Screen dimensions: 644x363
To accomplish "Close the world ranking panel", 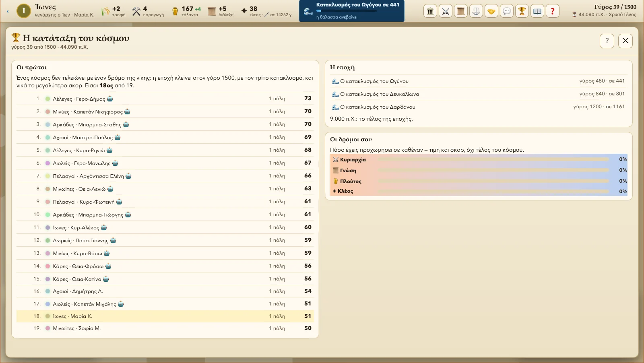I will (625, 41).
